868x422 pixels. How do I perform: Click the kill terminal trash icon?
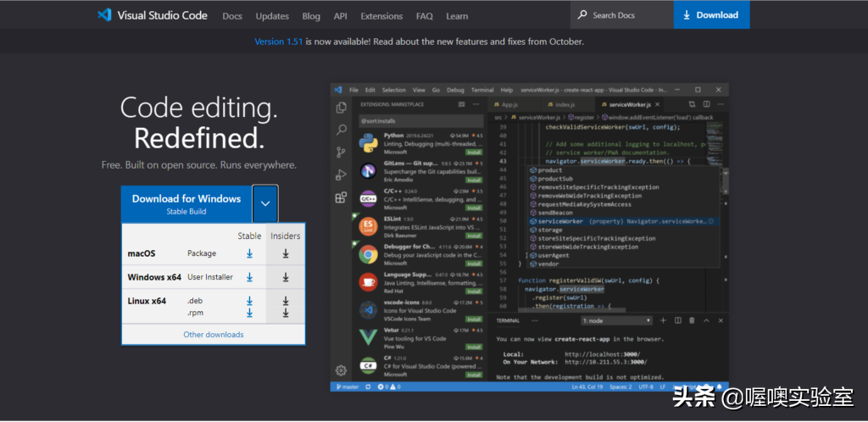coord(692,321)
